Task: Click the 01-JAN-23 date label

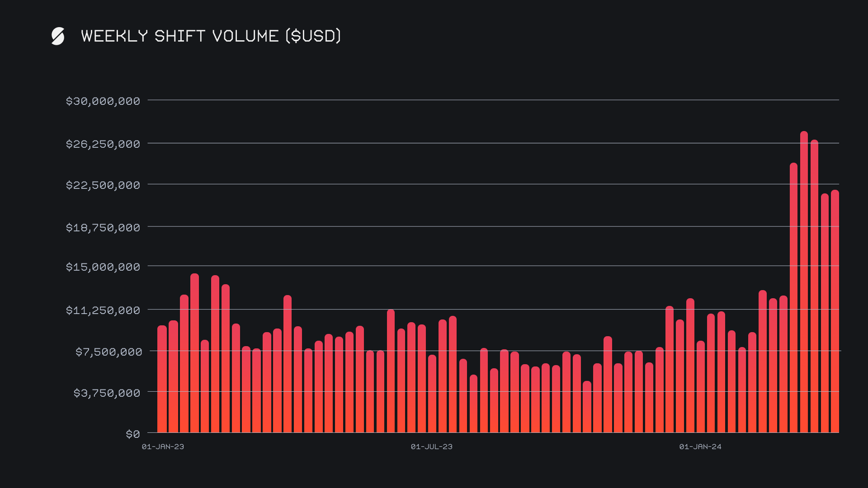Action: click(x=163, y=446)
